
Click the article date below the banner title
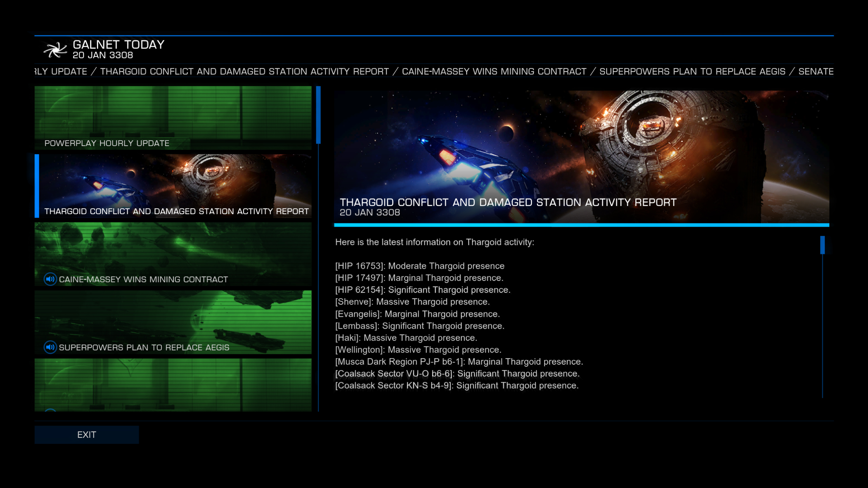(370, 212)
